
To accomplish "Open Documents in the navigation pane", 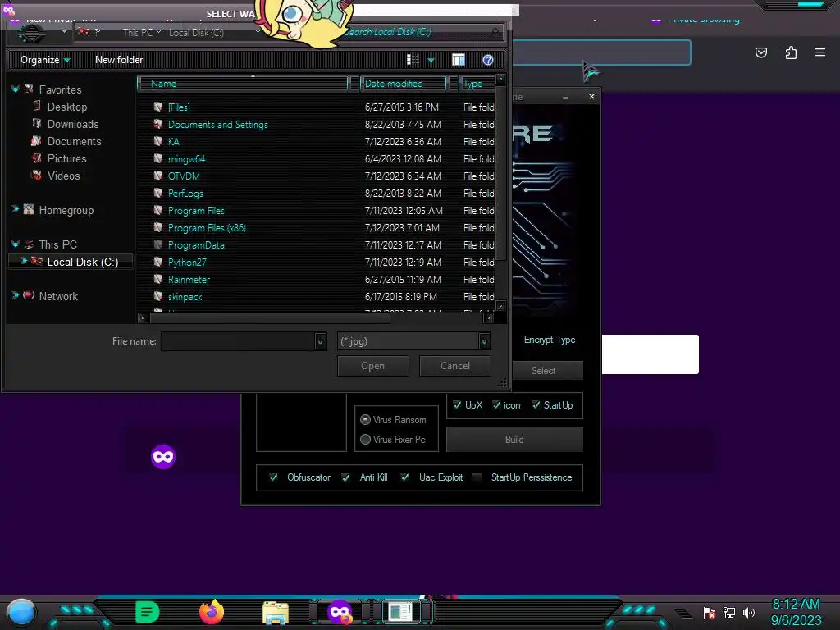I will pos(74,141).
